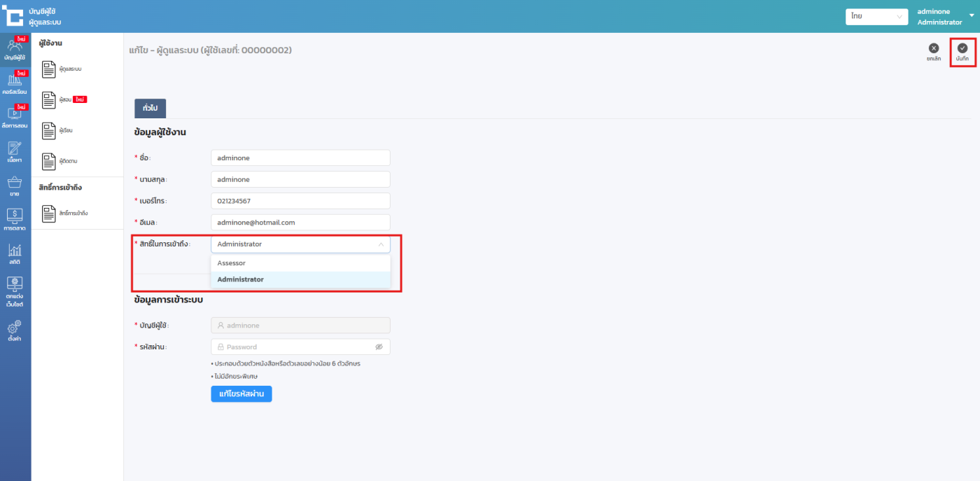Open Settings (ตั้งค่า) gear icon
This screenshot has height=481, width=980.
[x=15, y=330]
